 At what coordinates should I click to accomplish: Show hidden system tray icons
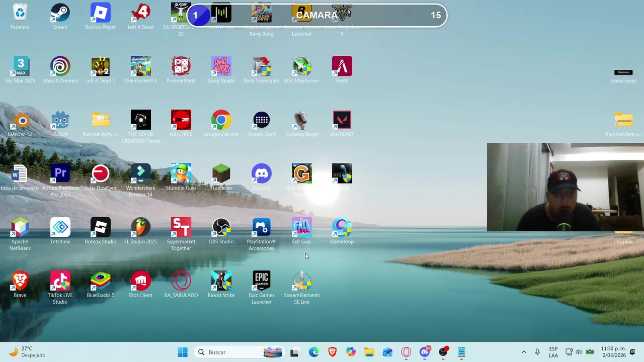(524, 352)
